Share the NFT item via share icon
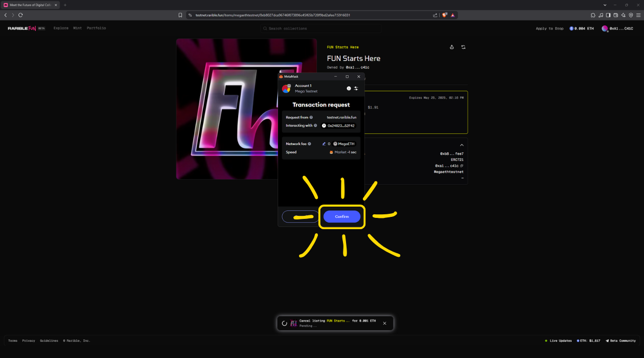 tap(452, 47)
